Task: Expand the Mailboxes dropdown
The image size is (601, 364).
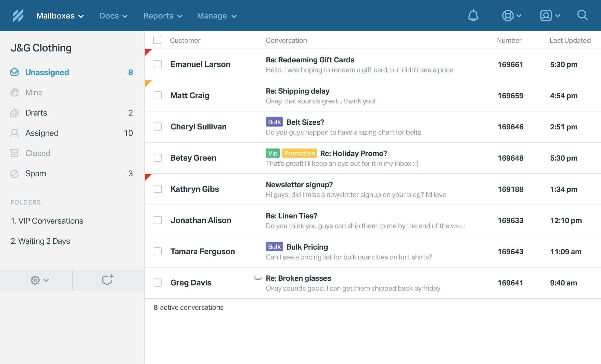Action: 60,16
